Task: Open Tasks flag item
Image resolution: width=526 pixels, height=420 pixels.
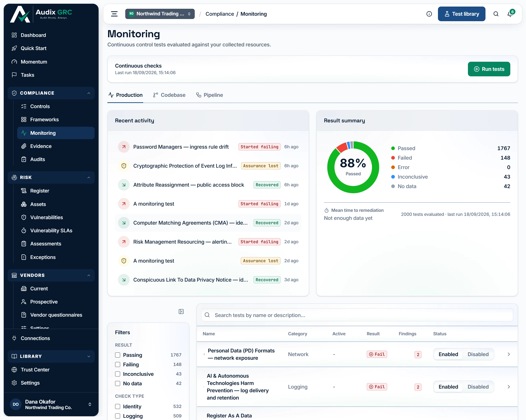Action: [51, 75]
